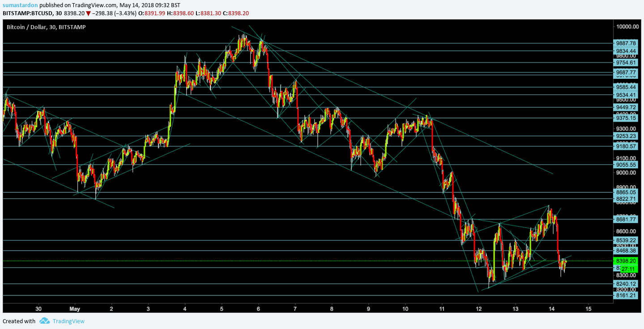
Task: Select the 9375.15 price level label
Action: pos(626,118)
